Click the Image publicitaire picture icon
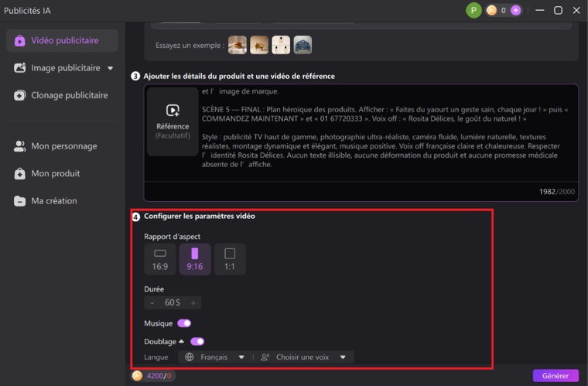The height and width of the screenshot is (386, 588). pyautogui.click(x=19, y=68)
